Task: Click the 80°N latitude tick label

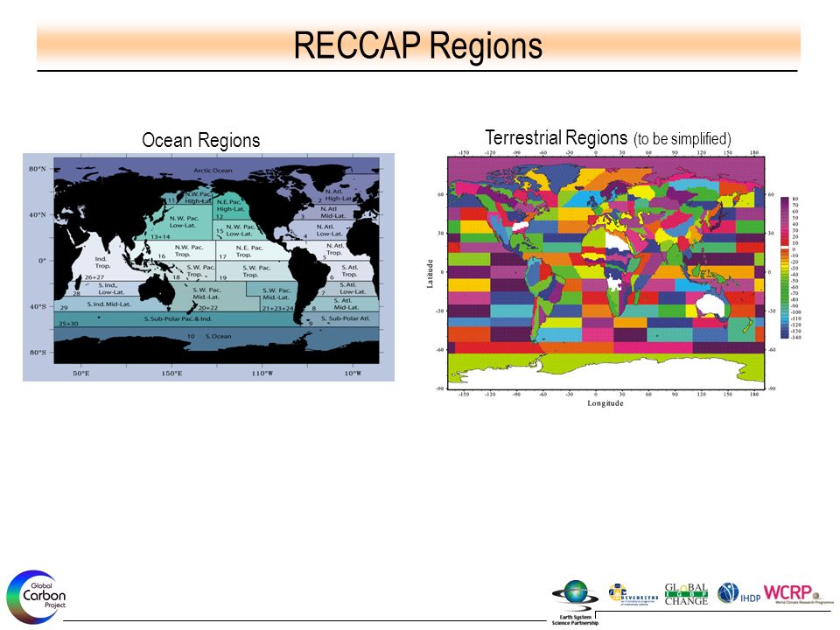Action: click(x=38, y=169)
